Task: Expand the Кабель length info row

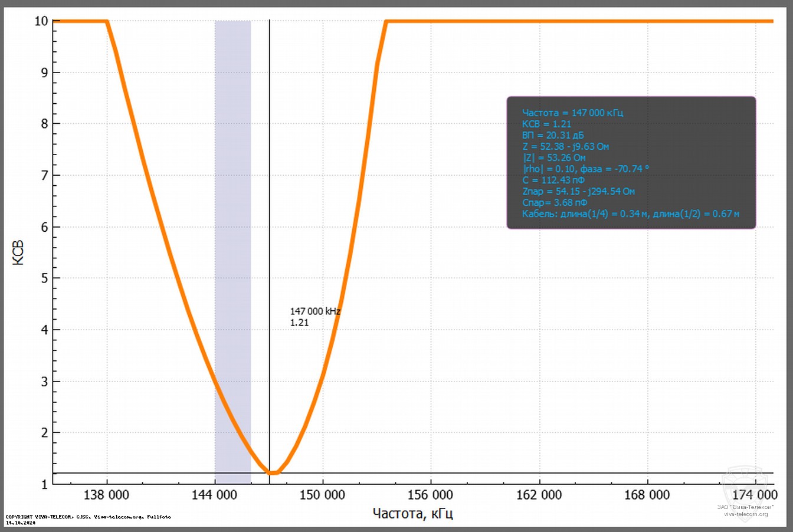Action: pos(630,214)
